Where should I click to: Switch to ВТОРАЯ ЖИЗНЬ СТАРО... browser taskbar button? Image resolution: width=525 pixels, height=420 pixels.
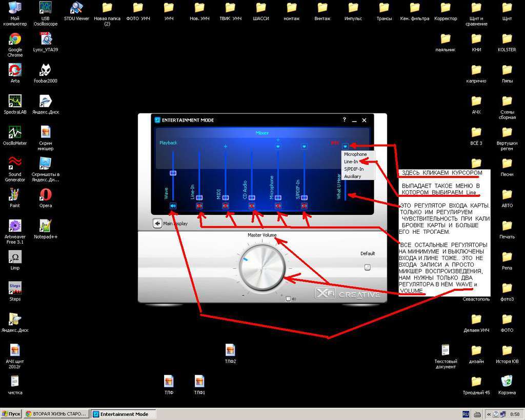tap(56, 414)
